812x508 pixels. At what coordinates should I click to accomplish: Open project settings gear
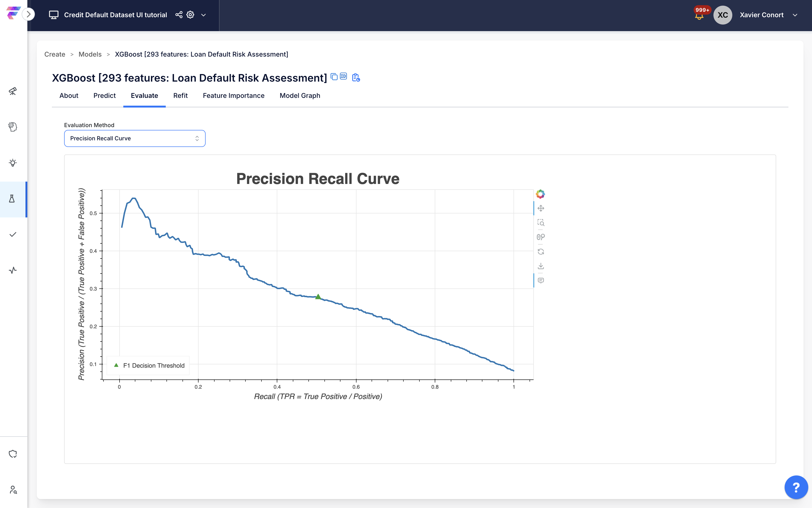pyautogui.click(x=191, y=15)
